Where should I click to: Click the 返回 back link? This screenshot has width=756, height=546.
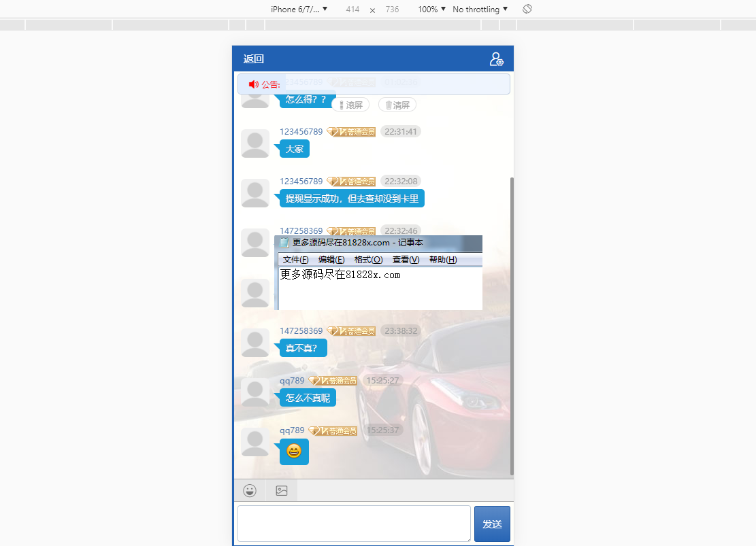click(254, 59)
